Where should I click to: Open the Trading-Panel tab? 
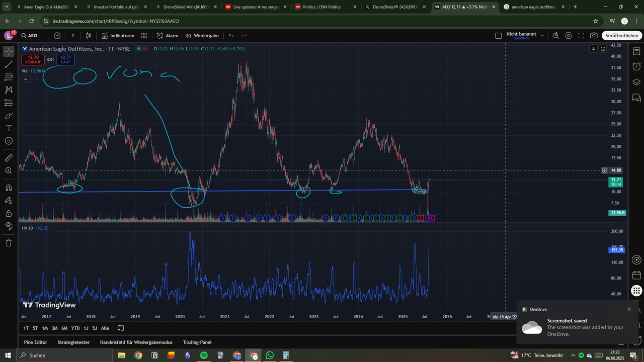pos(197,342)
